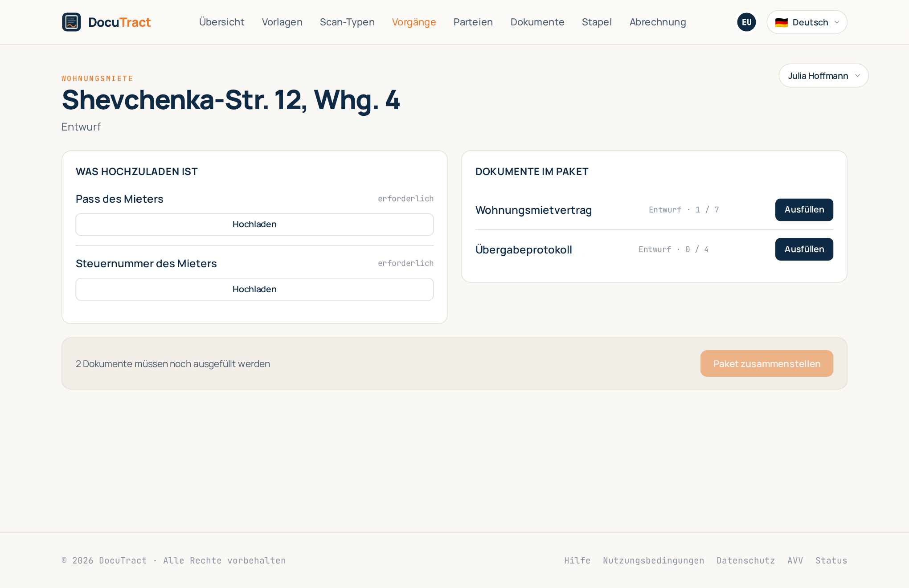Upload the Steuernummer des Mieters document
Viewport: 909px width, 588px height.
click(254, 289)
